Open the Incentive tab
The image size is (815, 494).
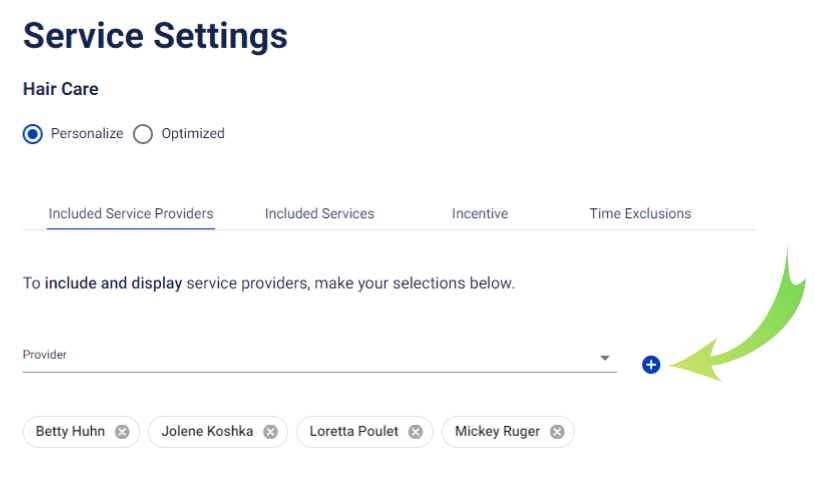[480, 214]
